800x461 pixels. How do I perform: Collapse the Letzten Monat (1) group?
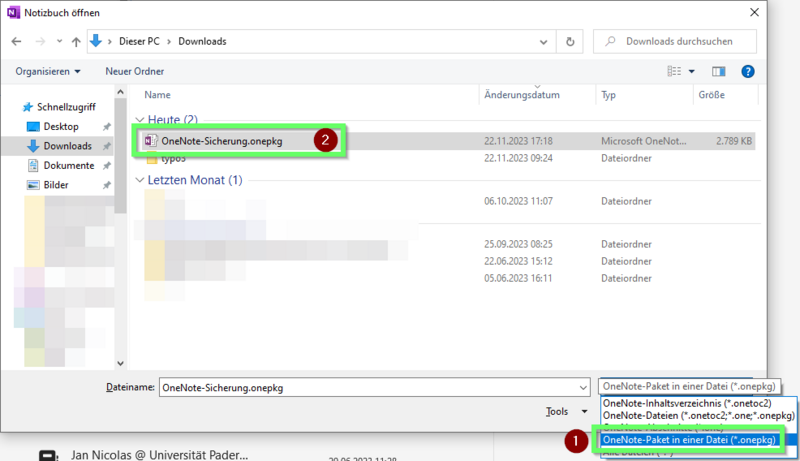click(x=140, y=180)
